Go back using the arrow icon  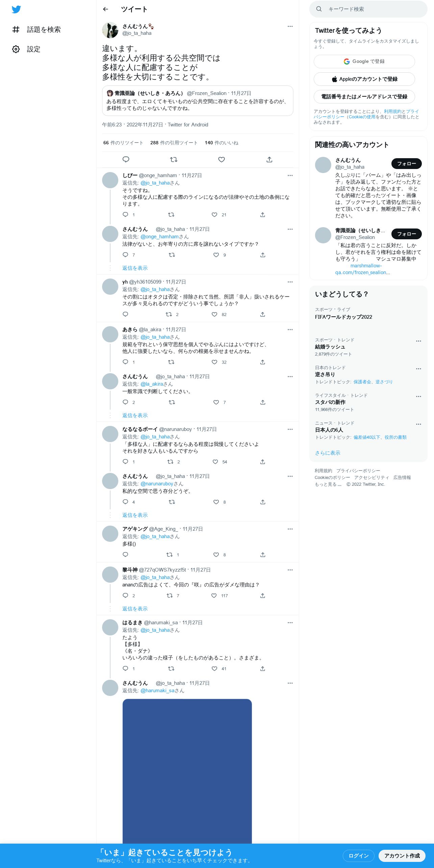[105, 9]
